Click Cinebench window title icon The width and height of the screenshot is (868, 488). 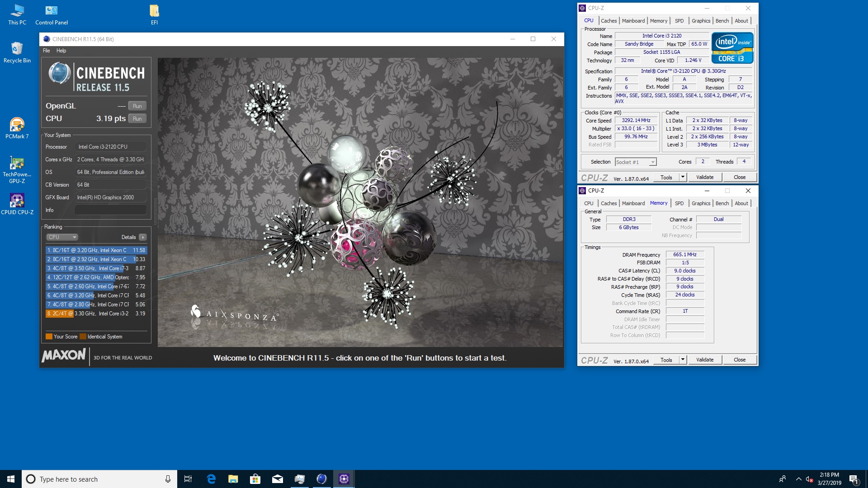(47, 39)
